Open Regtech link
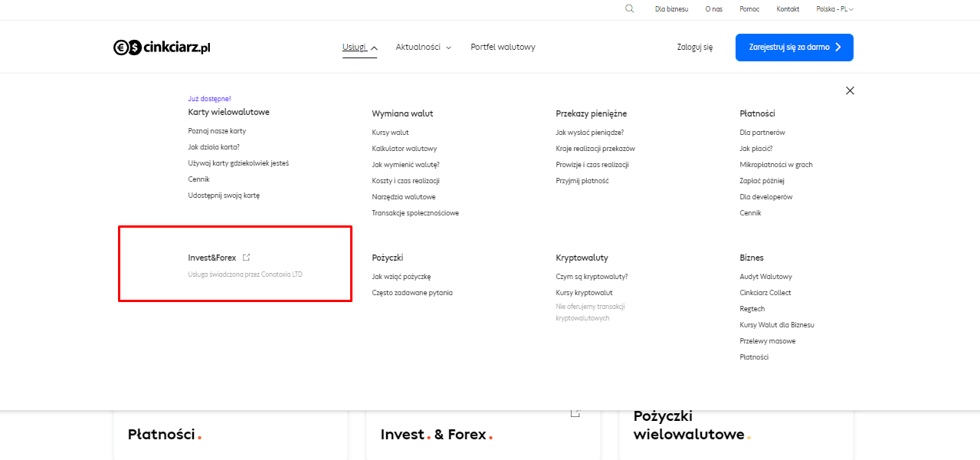The height and width of the screenshot is (460, 980). [x=752, y=309]
